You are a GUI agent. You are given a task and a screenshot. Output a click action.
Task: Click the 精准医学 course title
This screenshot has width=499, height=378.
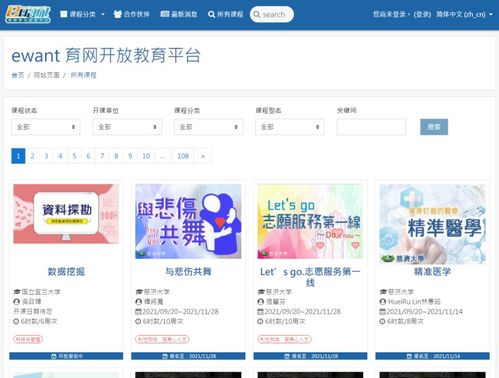[432, 272]
